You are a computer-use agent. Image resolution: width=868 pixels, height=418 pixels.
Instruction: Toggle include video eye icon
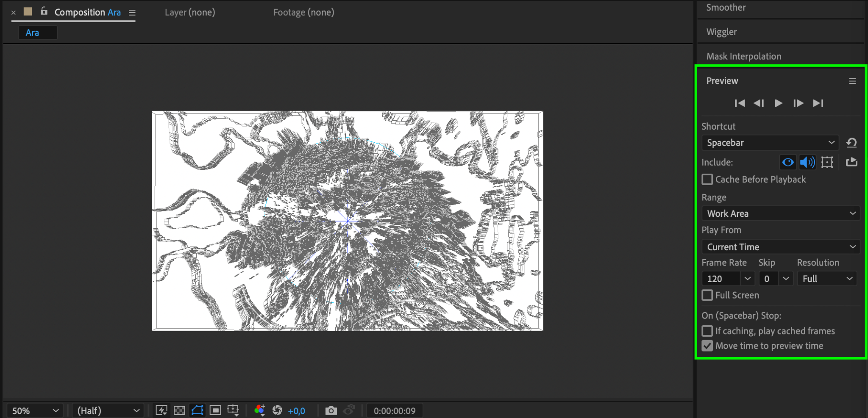(x=787, y=162)
